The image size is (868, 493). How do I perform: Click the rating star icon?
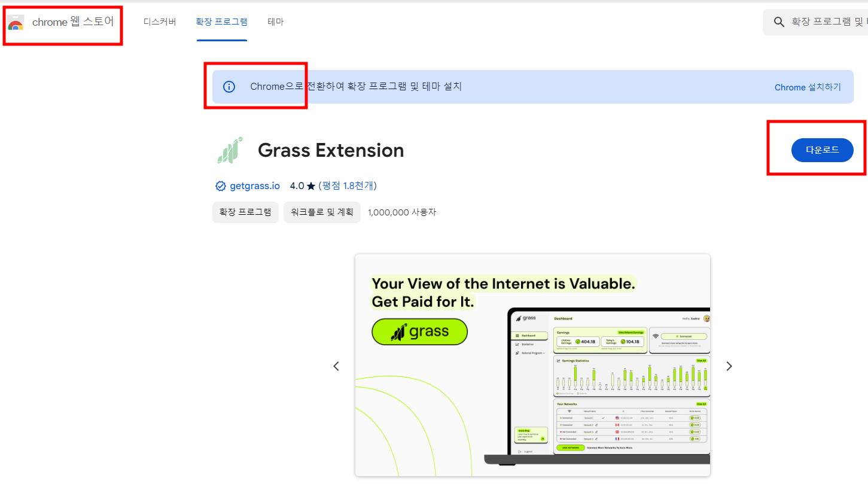[x=311, y=186]
